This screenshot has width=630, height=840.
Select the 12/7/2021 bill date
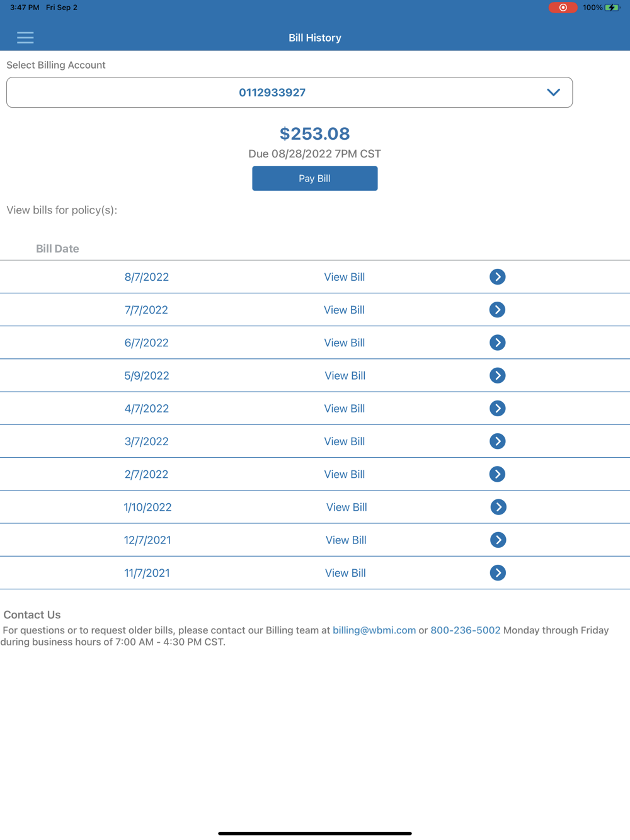(x=147, y=540)
